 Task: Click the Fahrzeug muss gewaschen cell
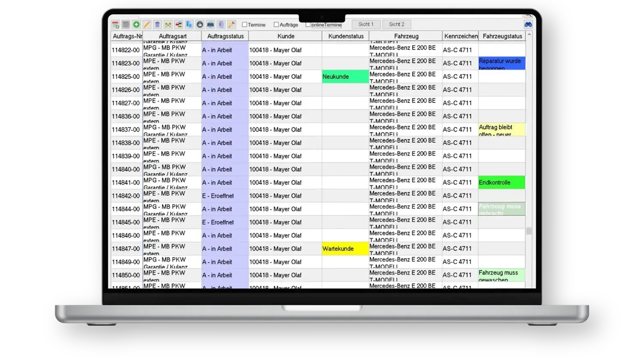pyautogui.click(x=502, y=275)
